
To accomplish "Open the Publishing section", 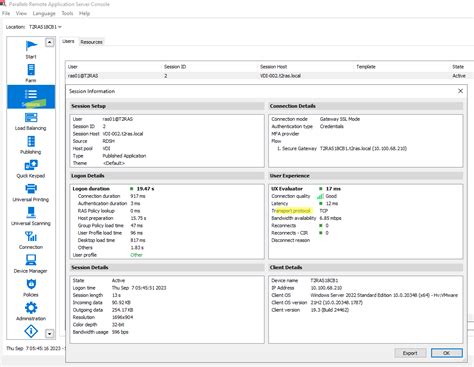I will 31,145.
